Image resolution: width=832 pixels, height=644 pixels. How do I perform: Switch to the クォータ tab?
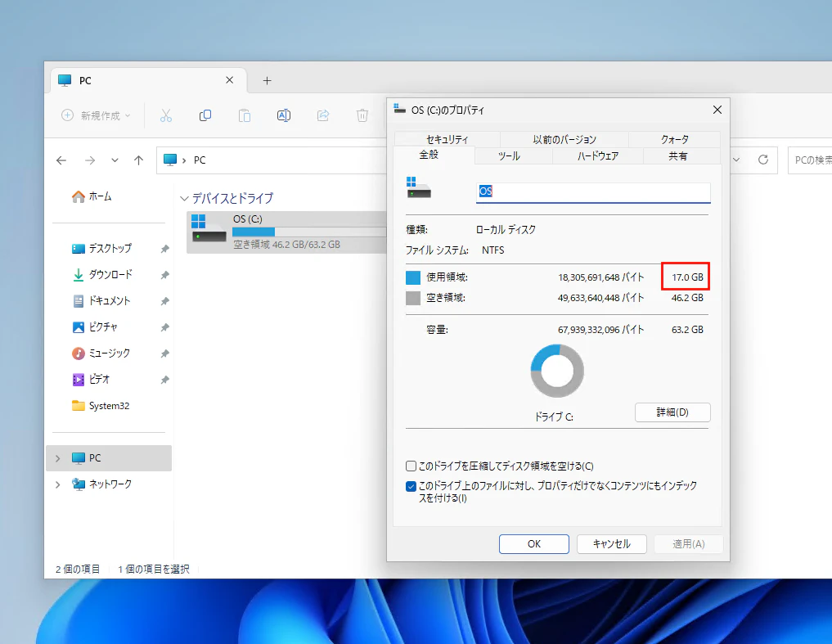click(674, 139)
